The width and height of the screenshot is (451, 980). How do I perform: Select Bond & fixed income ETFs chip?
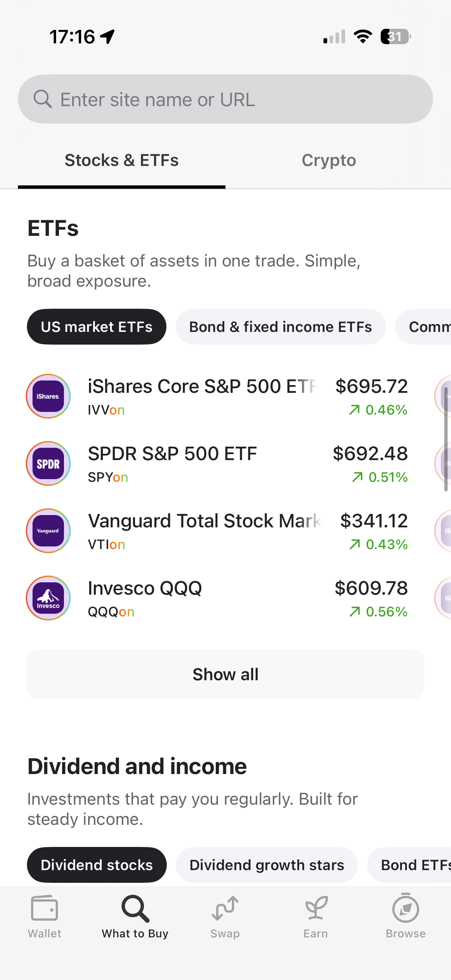coord(280,327)
